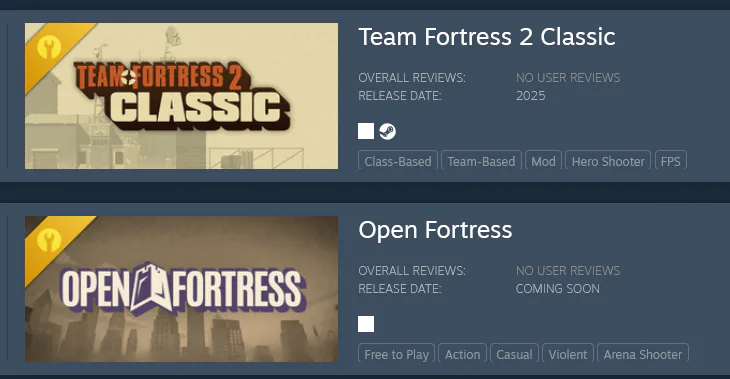This screenshot has width=730, height=379.
Task: Select the Free to Play tag
Action: coord(397,353)
